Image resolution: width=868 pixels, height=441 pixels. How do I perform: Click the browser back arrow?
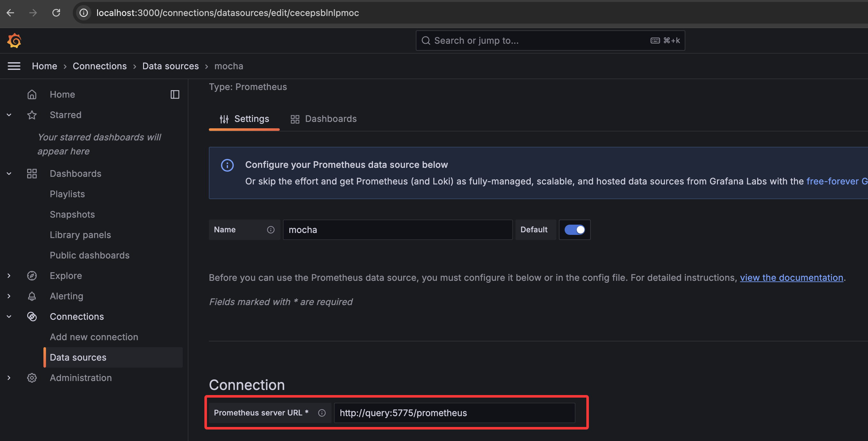tap(11, 13)
